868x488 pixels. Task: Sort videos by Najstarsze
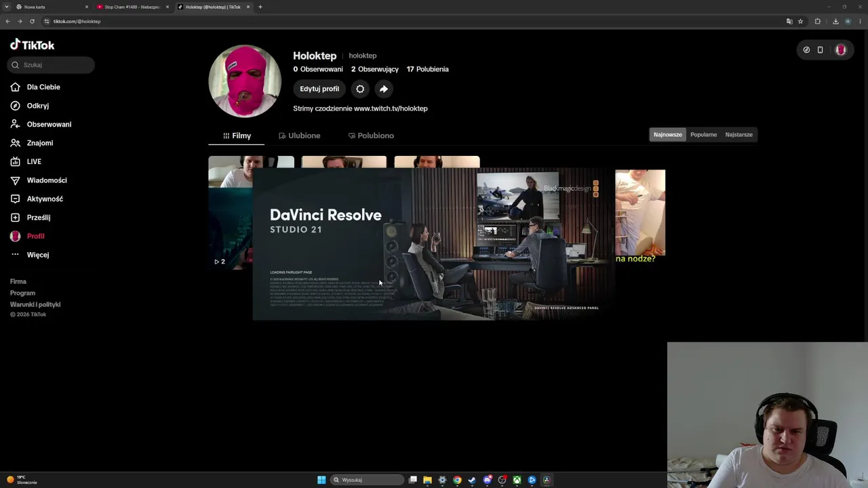(738, 135)
